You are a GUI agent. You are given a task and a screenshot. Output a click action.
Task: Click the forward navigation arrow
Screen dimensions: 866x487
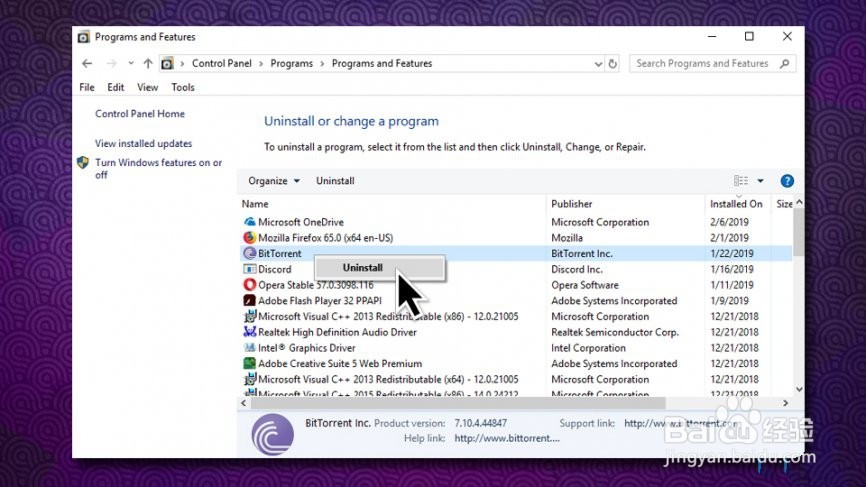111,63
